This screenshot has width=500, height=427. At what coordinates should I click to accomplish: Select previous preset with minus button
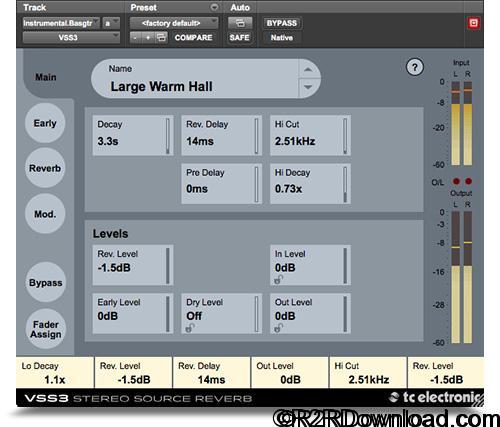tap(135, 37)
